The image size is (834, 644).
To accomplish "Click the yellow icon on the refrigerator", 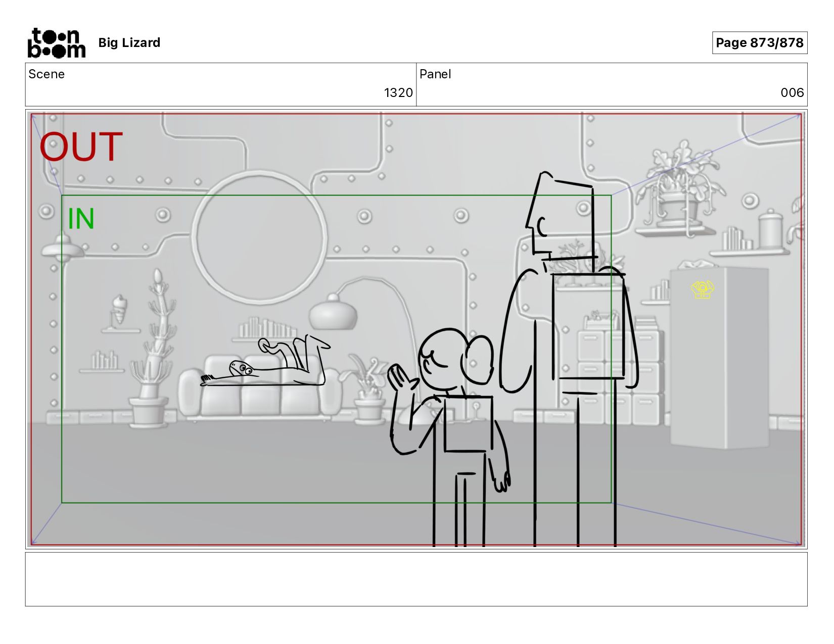I will [702, 289].
